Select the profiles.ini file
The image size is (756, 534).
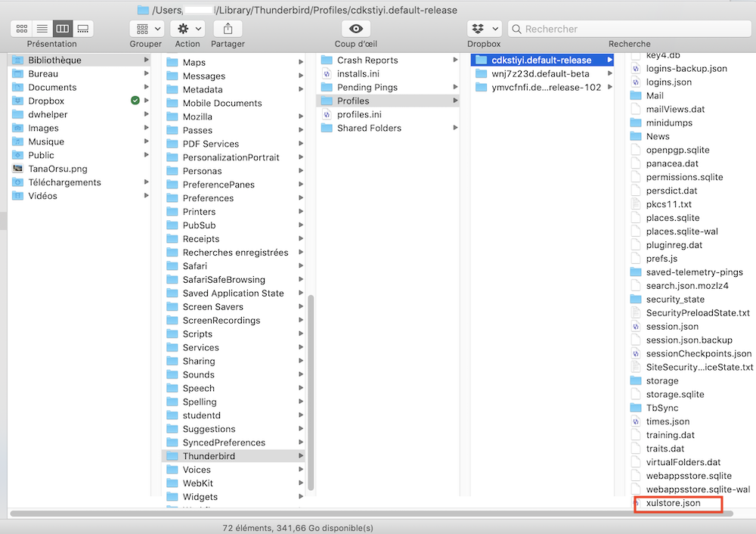388,114
